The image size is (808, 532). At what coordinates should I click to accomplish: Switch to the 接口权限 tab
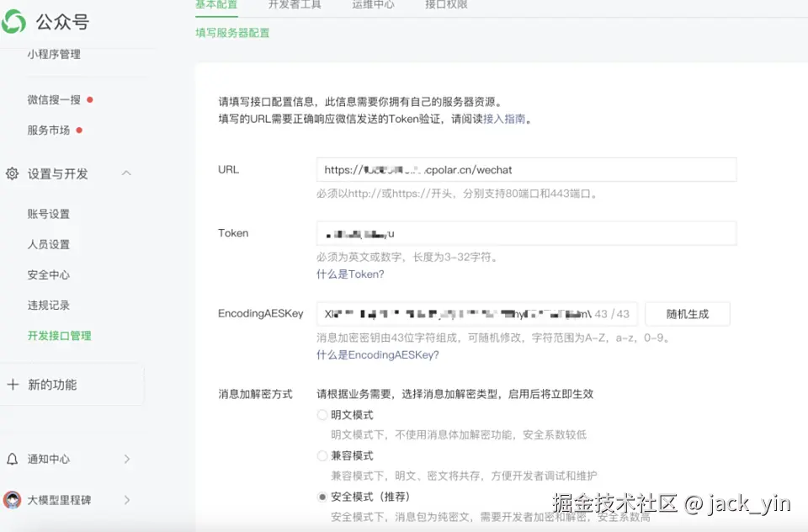click(x=446, y=5)
